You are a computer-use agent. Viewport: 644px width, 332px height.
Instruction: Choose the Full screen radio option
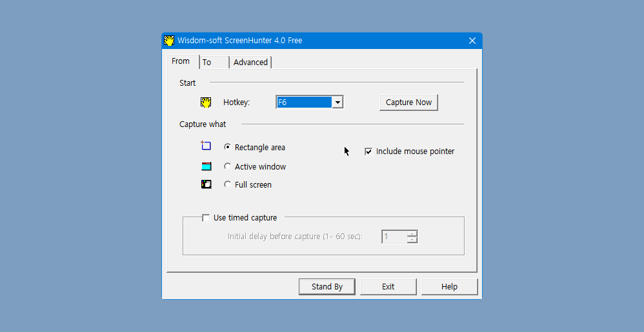click(x=227, y=184)
